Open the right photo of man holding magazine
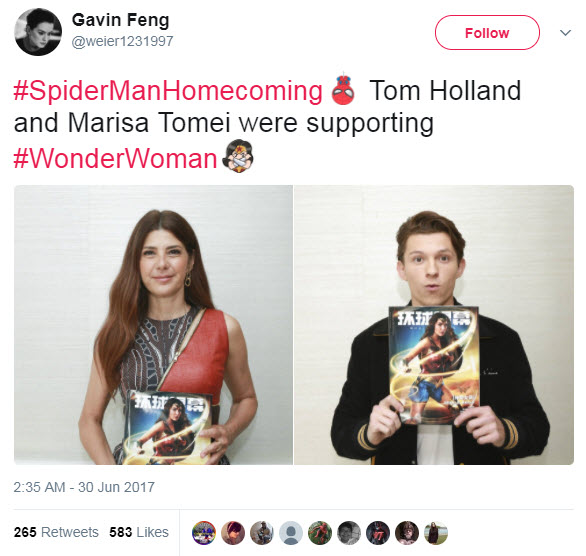 (x=434, y=325)
